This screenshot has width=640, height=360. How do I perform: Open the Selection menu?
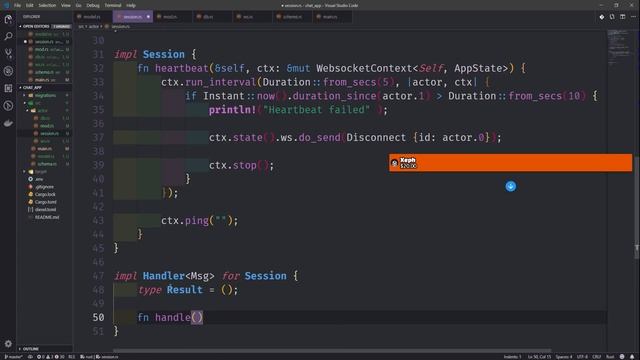[x=47, y=5]
